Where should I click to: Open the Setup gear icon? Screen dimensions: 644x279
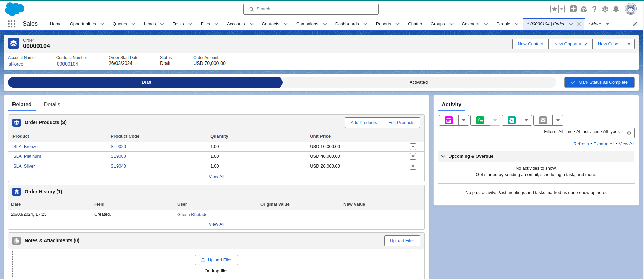tap(605, 9)
